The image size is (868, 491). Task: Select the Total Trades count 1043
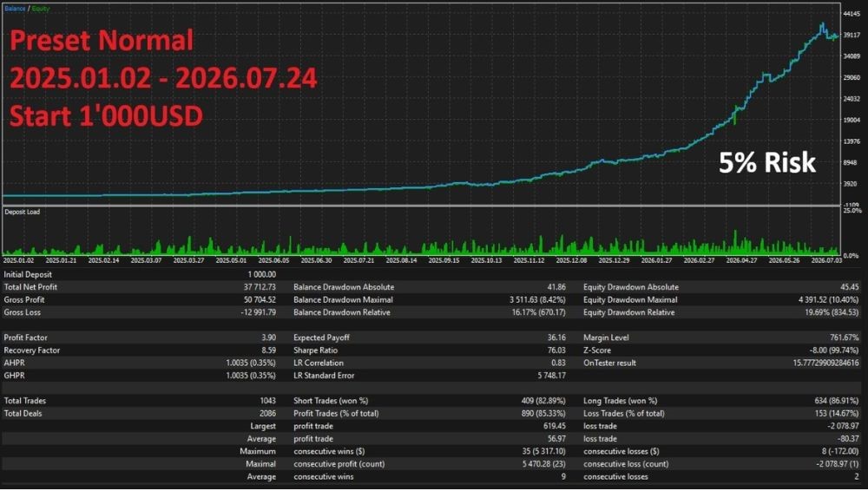(268, 401)
